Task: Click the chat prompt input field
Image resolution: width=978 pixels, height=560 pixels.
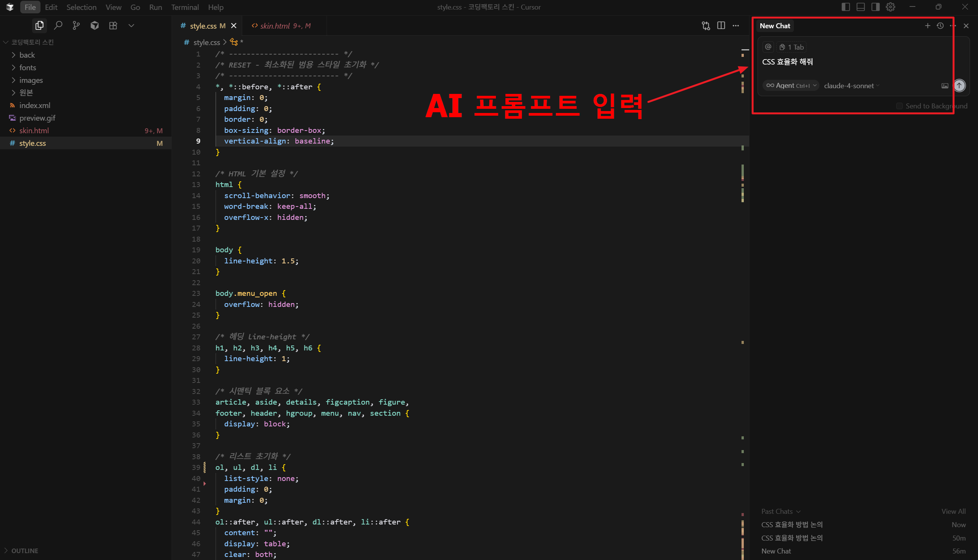Action: (847, 61)
